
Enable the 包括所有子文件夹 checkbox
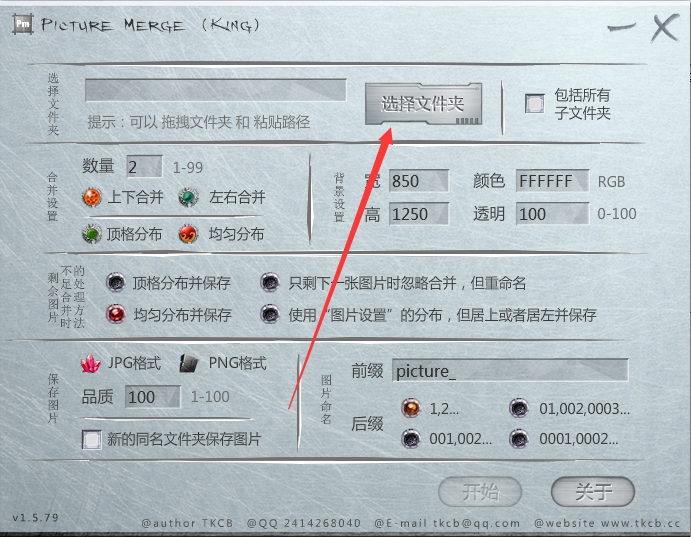point(535,104)
